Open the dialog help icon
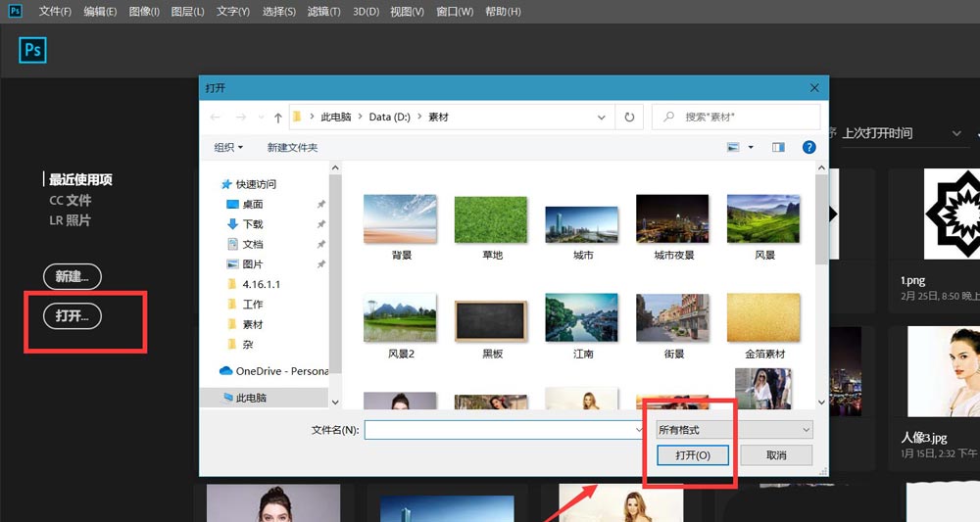The width and height of the screenshot is (980, 522). click(808, 147)
